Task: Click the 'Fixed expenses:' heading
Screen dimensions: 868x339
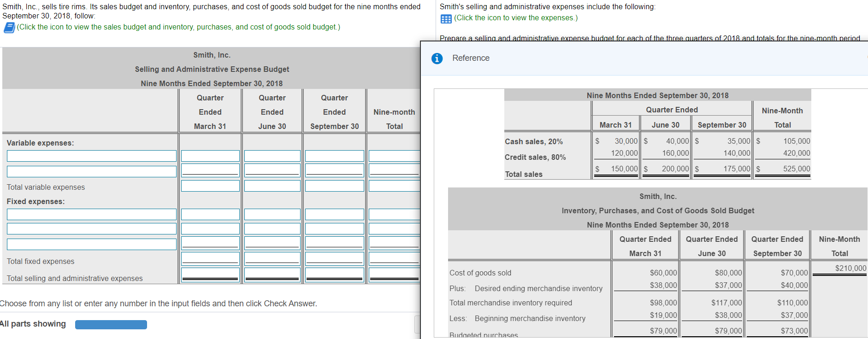Action: tap(35, 201)
